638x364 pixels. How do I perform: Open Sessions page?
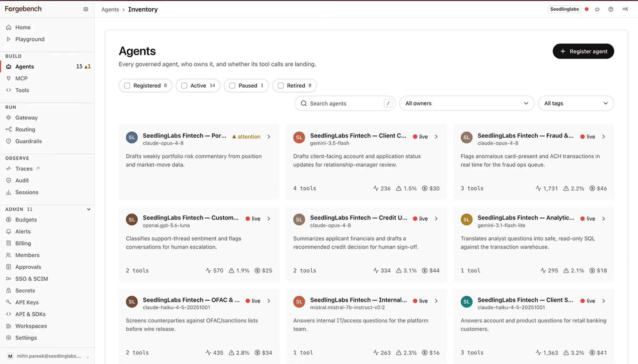(x=27, y=192)
